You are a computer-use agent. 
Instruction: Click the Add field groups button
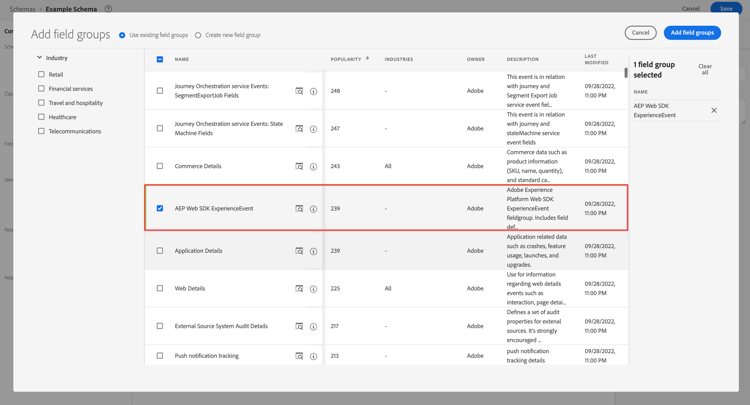692,33
